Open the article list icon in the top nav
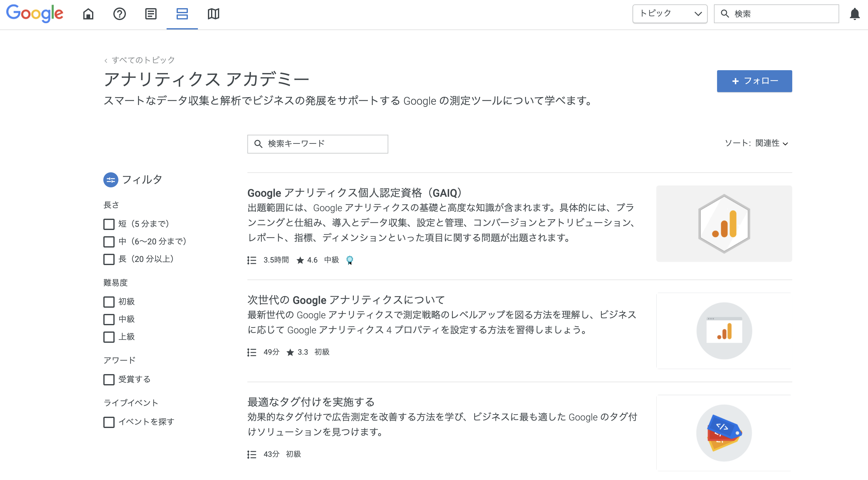 coord(151,14)
